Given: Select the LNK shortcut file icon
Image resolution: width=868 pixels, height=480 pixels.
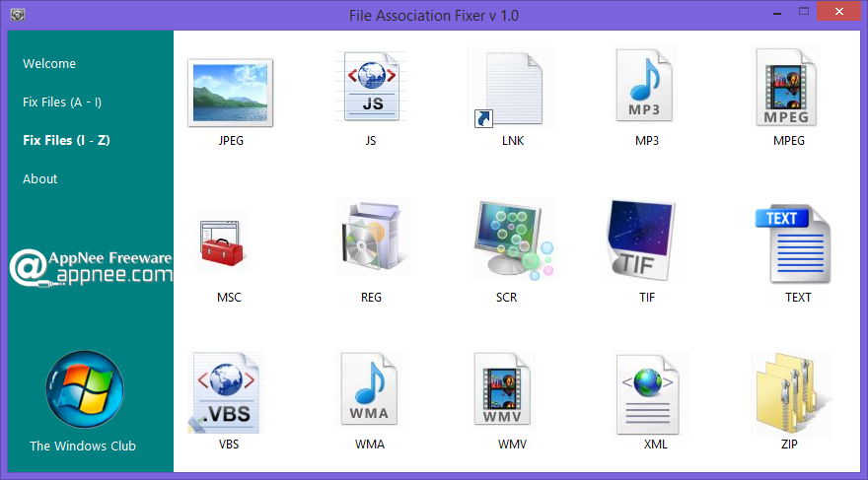Looking at the screenshot, I should tap(510, 89).
